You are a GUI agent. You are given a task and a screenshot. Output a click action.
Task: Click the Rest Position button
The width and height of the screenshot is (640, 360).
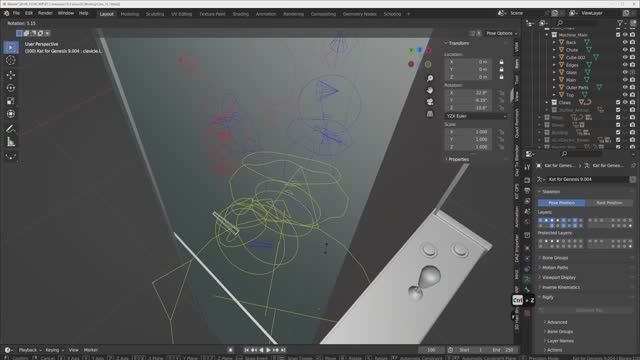(x=609, y=203)
